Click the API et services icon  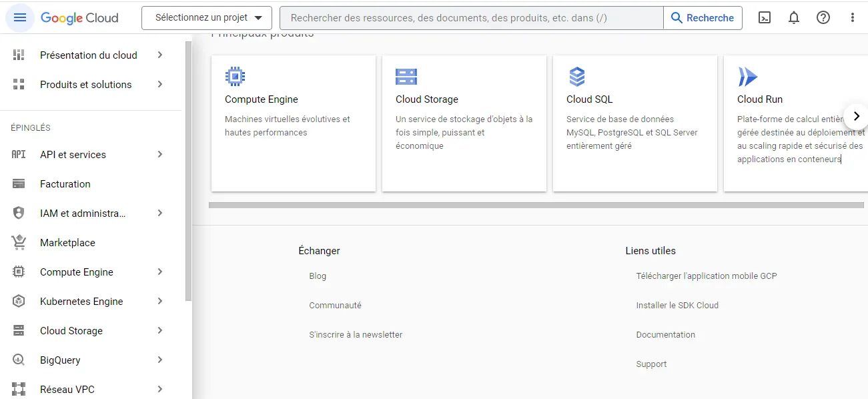pos(19,155)
